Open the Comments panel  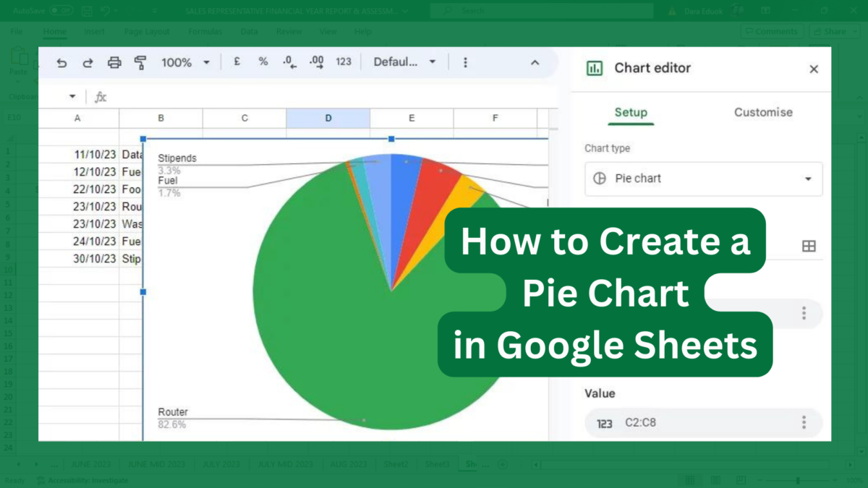pyautogui.click(x=772, y=31)
